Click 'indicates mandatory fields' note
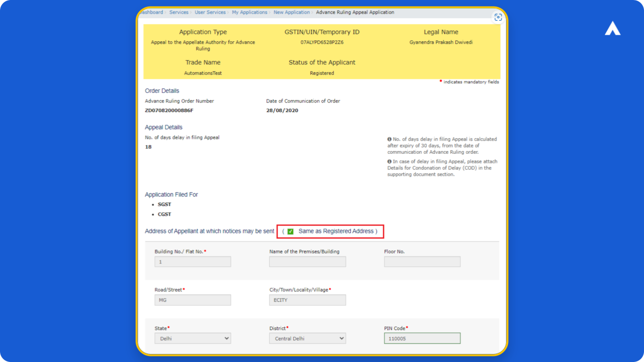The image size is (644, 362). point(471,82)
